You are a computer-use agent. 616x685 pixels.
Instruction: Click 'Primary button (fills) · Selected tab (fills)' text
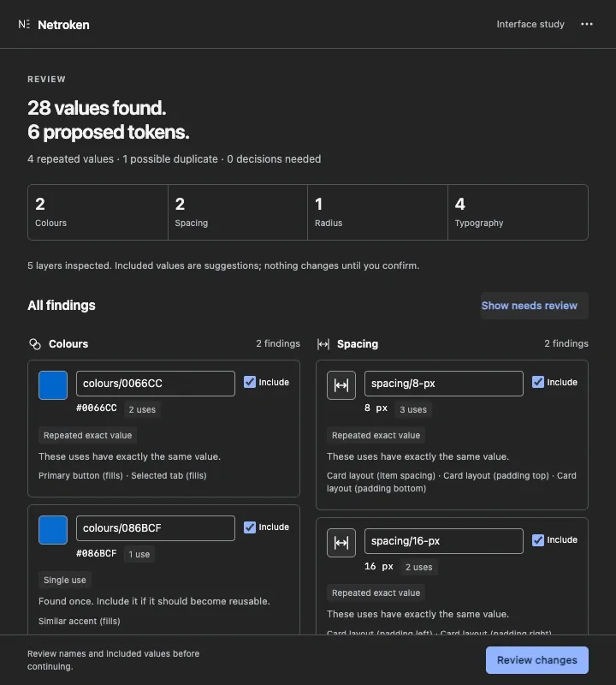122,476
